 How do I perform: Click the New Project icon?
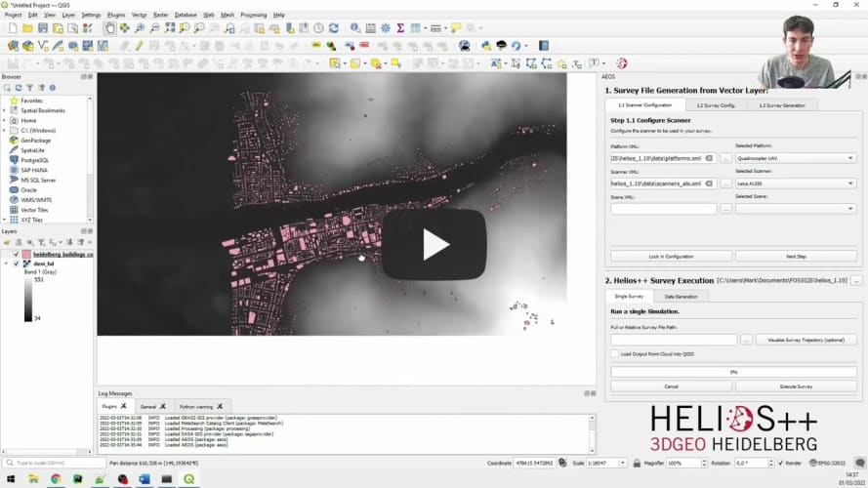click(12, 28)
